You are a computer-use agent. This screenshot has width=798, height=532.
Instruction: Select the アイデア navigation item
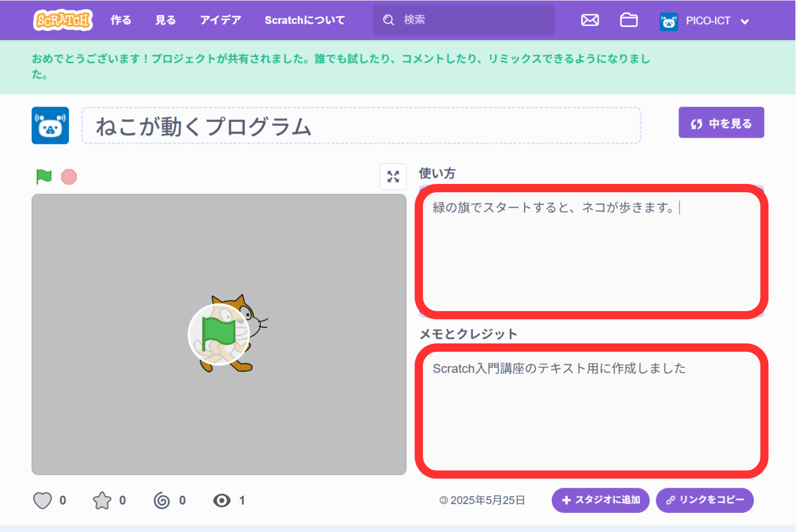pyautogui.click(x=220, y=20)
